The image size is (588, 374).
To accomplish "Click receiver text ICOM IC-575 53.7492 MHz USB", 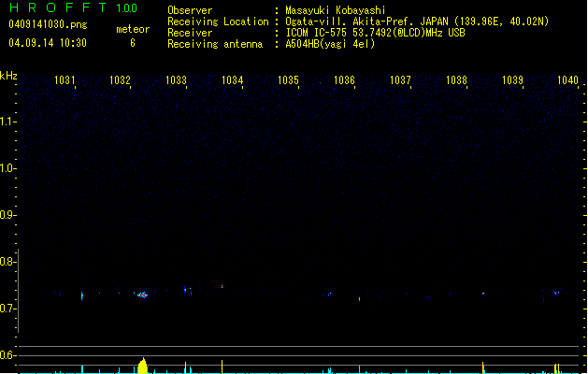I will pos(376,33).
